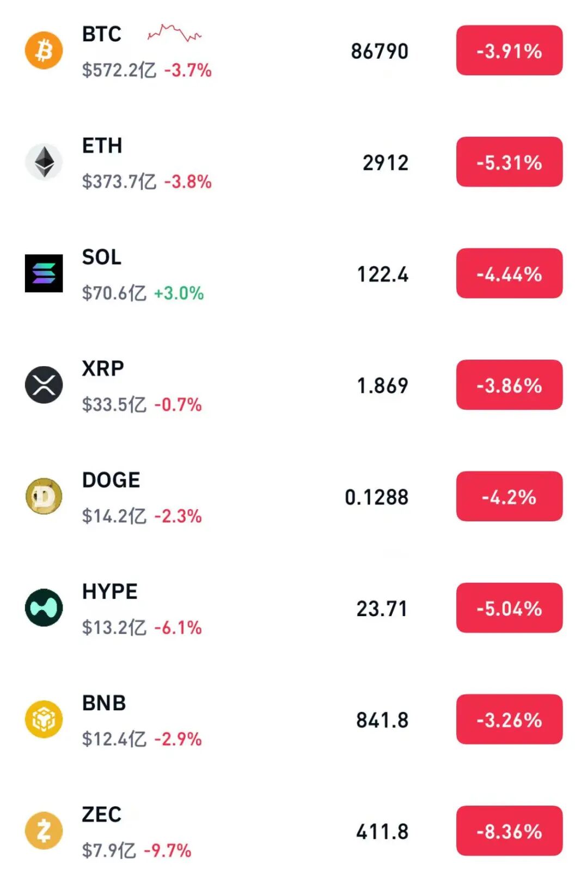Tap BNB's -3.26% change button

509,720
